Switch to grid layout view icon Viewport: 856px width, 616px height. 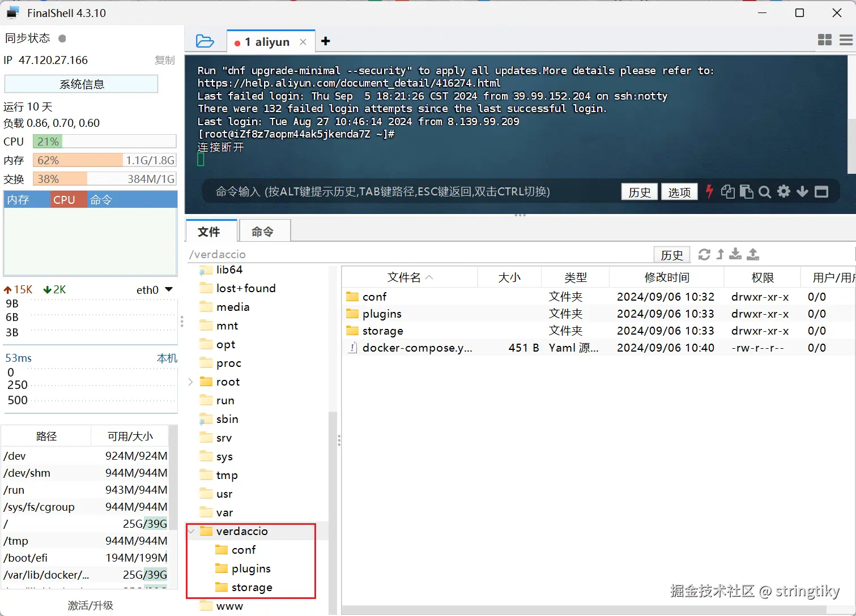tap(825, 40)
